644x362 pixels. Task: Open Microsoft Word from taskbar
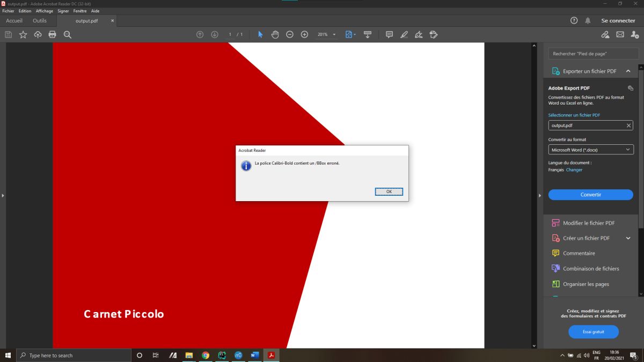[x=255, y=355]
